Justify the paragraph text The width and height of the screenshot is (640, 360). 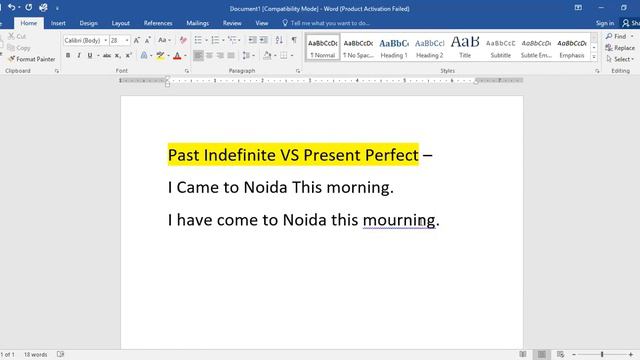point(231,56)
